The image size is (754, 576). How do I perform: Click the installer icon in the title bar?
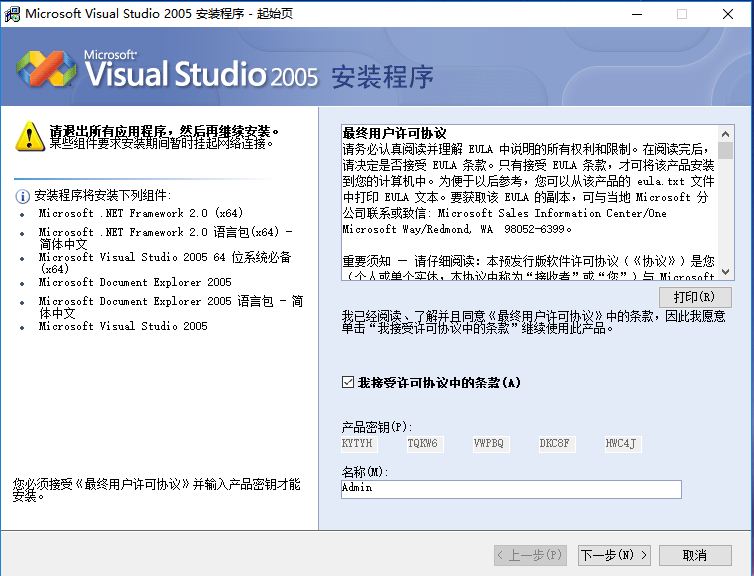click(x=12, y=14)
